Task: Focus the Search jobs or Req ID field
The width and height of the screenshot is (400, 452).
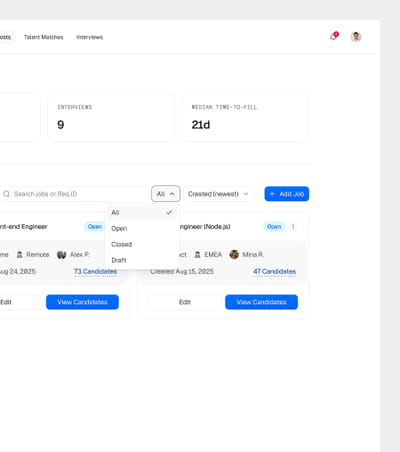Action: click(73, 194)
